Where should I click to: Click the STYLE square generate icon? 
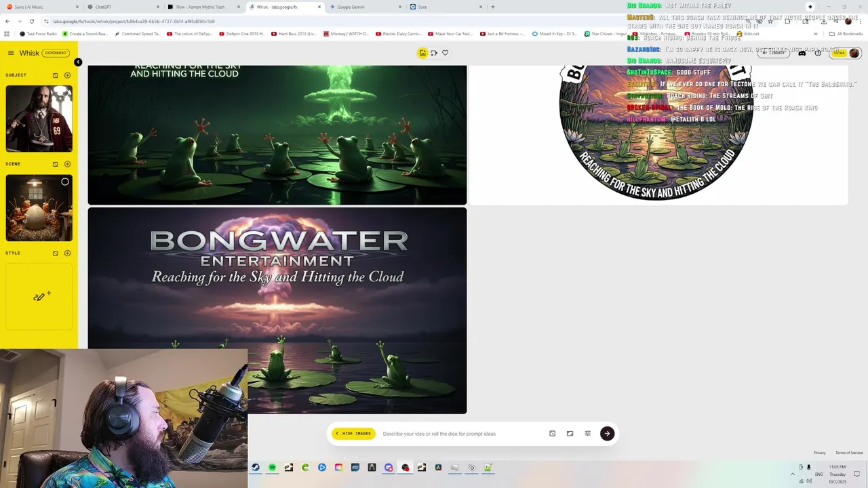[56, 253]
